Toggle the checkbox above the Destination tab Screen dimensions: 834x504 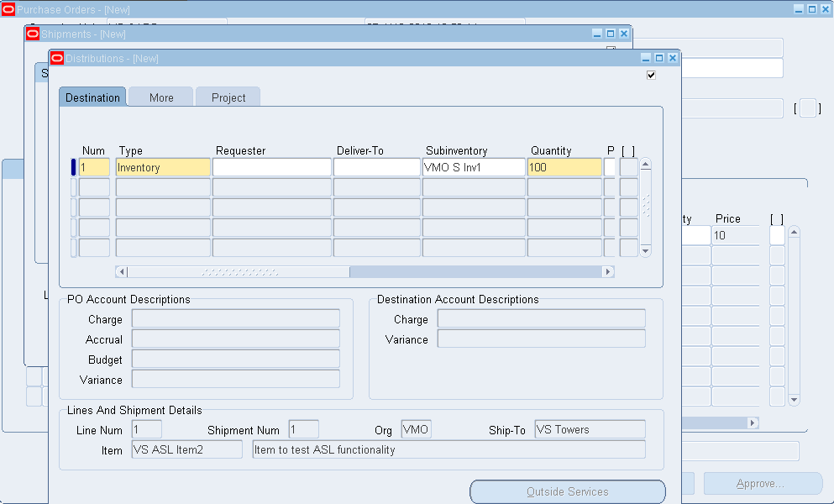click(x=651, y=75)
